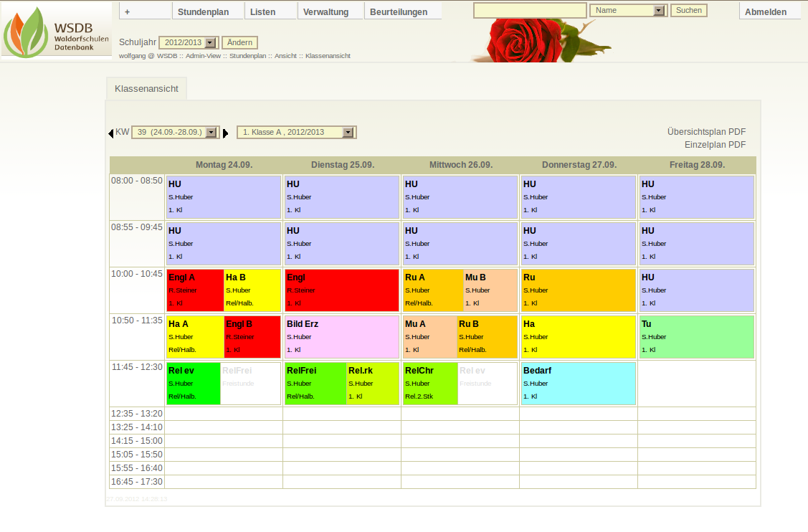Open the Verwaltung menu
This screenshot has height=532, width=808.
(x=326, y=11)
